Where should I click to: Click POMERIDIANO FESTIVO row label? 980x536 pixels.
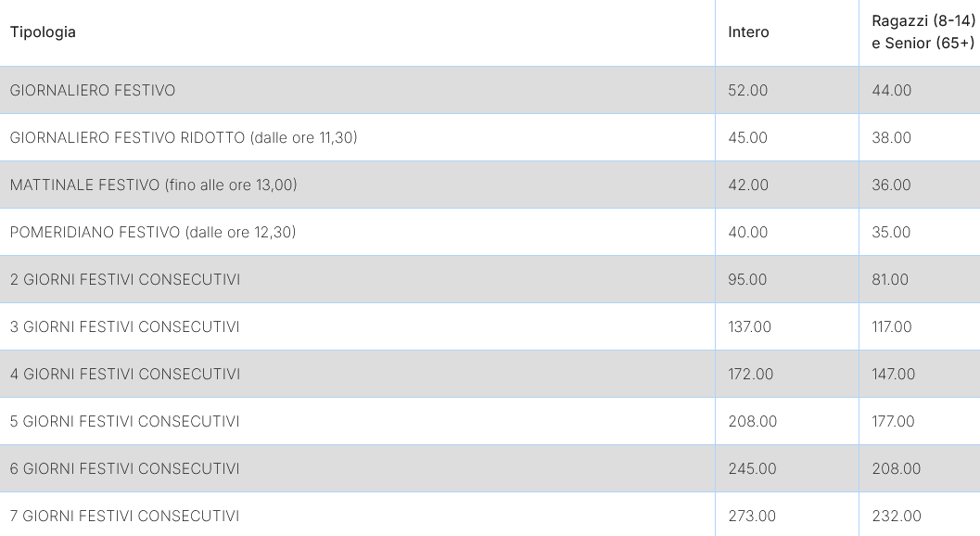153,232
